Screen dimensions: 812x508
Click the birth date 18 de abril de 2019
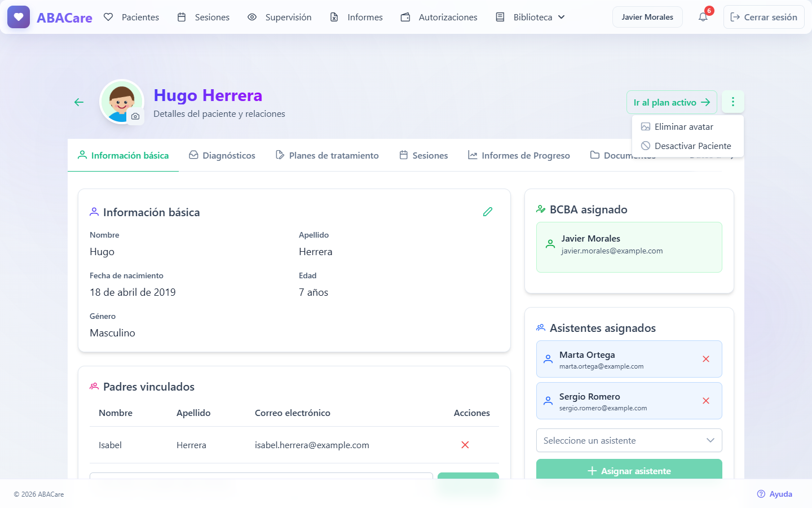coord(133,292)
